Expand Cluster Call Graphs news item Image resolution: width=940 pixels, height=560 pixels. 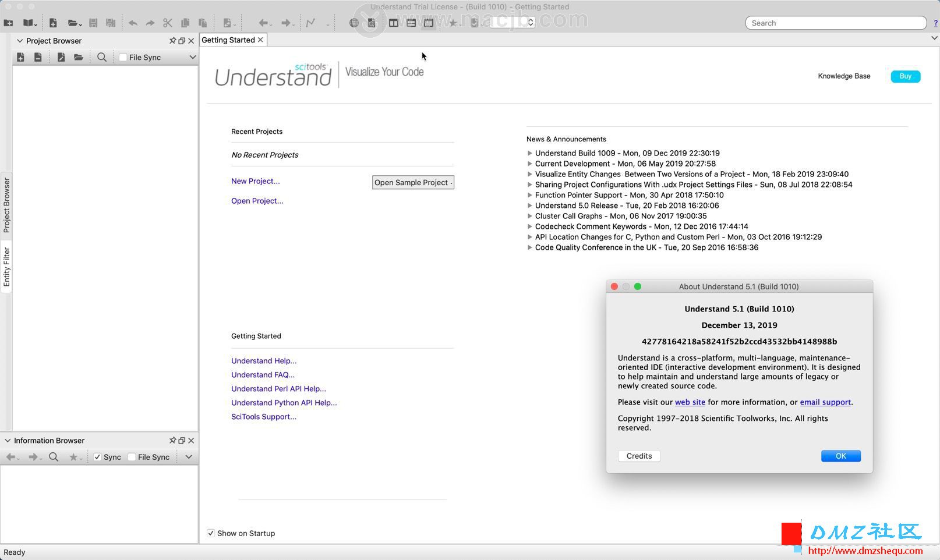(x=530, y=216)
